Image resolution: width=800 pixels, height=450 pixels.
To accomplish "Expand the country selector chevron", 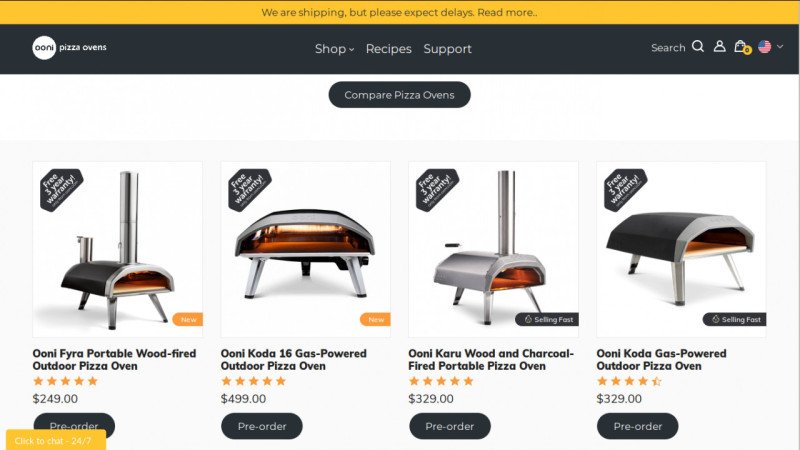I will point(780,46).
